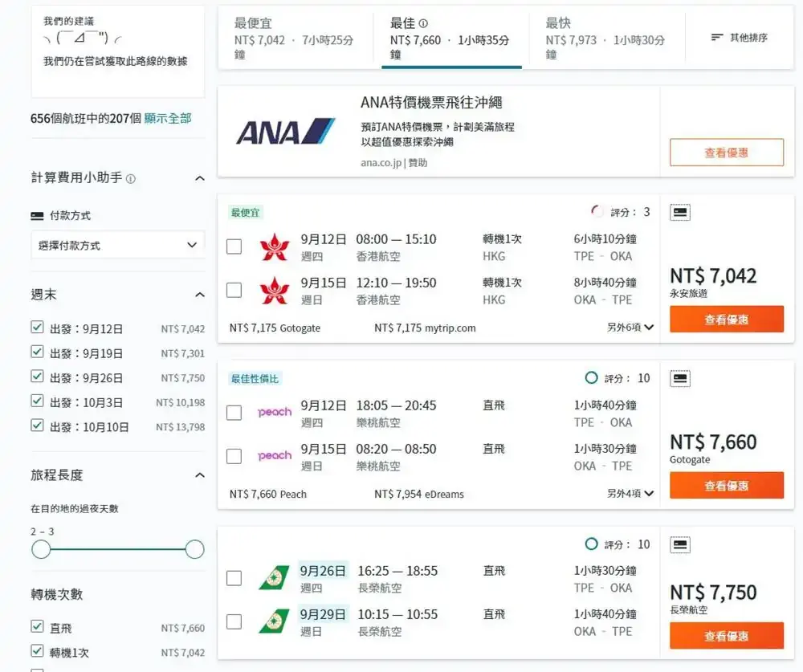Click card icon on NT$ 7,660 result
Screen dimensions: 803x672
pyautogui.click(x=680, y=378)
